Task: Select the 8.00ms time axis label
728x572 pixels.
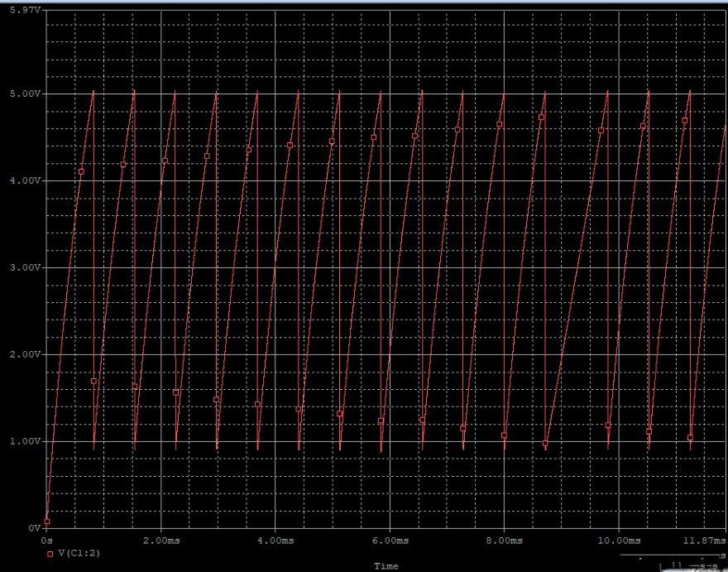Action: coord(503,540)
